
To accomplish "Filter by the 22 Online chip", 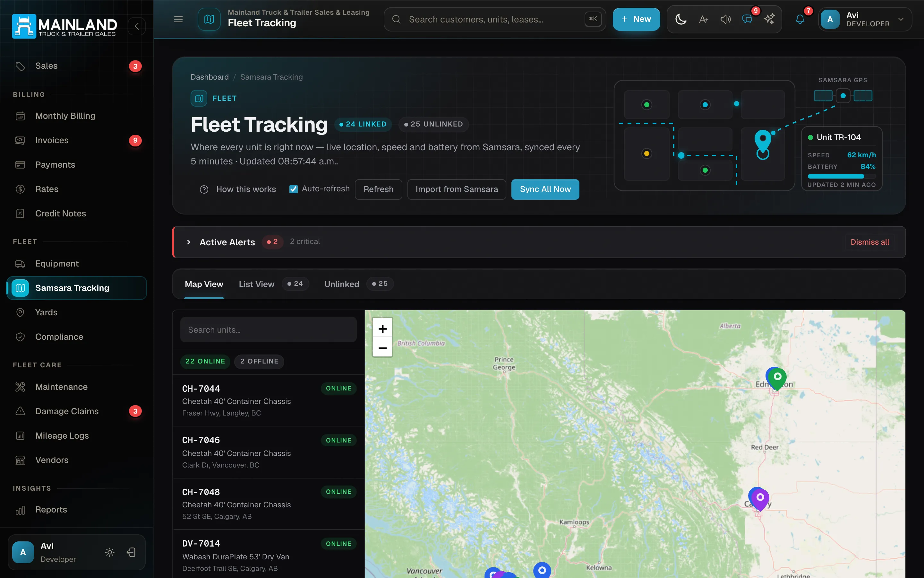I will tap(205, 361).
